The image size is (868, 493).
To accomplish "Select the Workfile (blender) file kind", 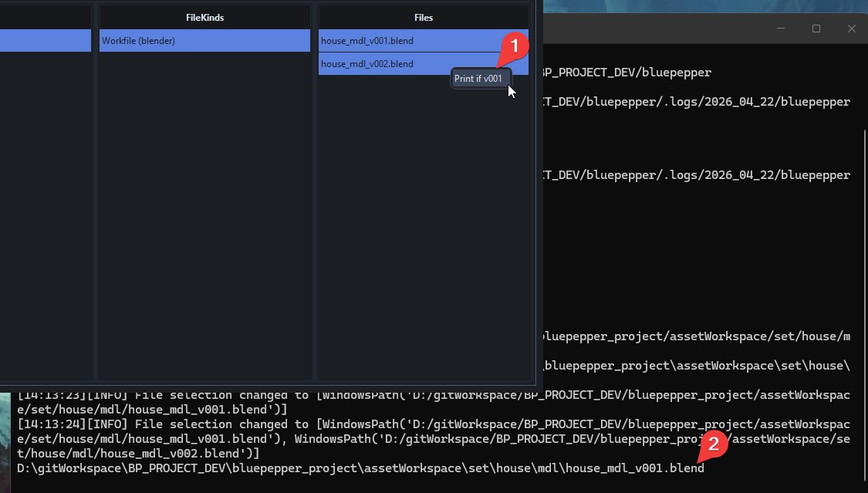I will coord(204,41).
